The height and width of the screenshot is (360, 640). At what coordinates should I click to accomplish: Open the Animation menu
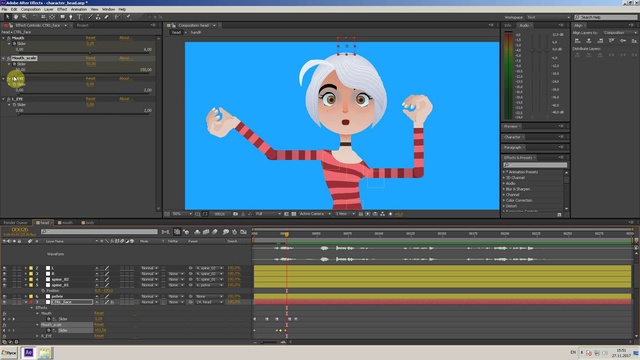[x=79, y=9]
